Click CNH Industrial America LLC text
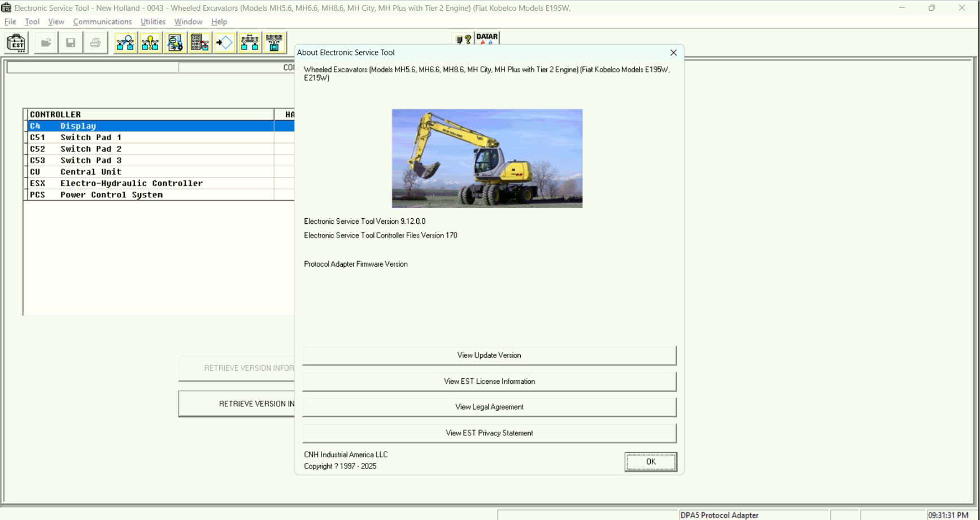Screen dimensions: 980x520 346,454
